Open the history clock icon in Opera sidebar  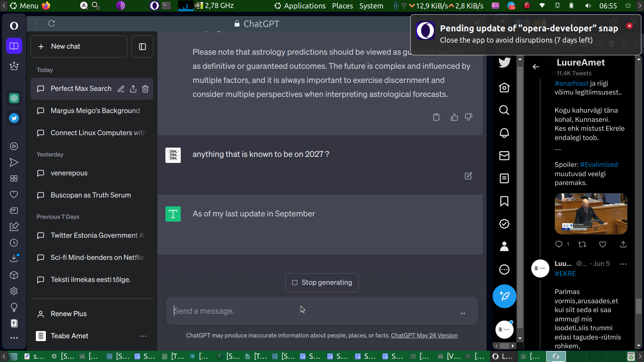point(14,243)
